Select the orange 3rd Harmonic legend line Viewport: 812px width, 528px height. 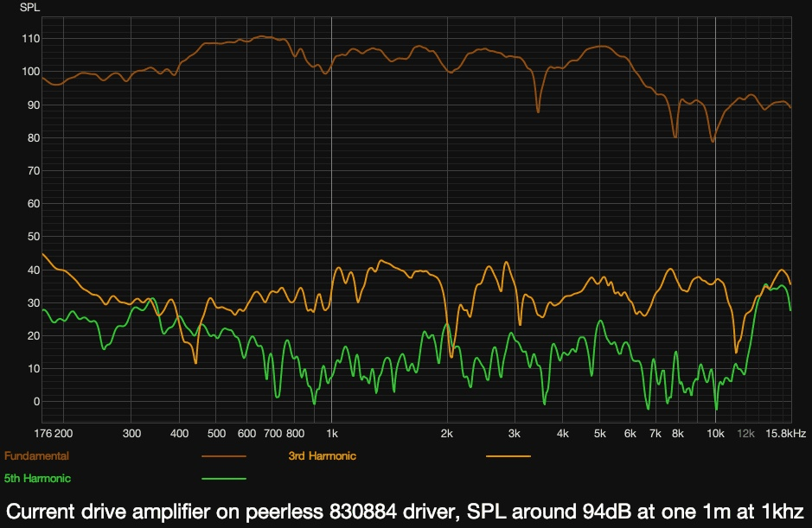point(508,456)
